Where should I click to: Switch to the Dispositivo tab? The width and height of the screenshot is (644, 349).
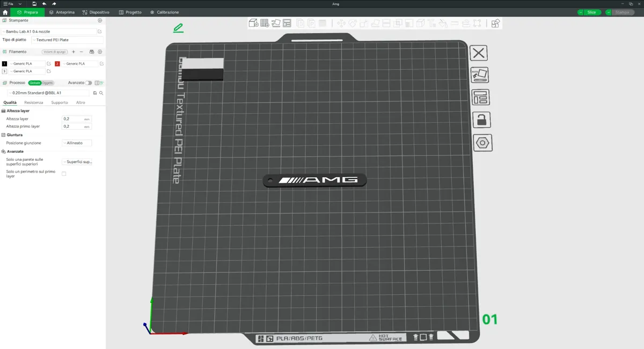pos(96,12)
